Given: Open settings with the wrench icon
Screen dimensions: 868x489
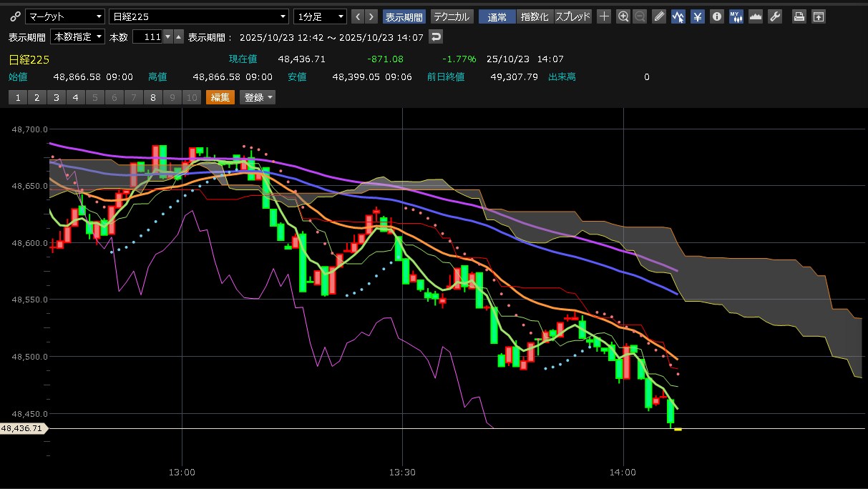Looking at the screenshot, I should click(x=775, y=16).
